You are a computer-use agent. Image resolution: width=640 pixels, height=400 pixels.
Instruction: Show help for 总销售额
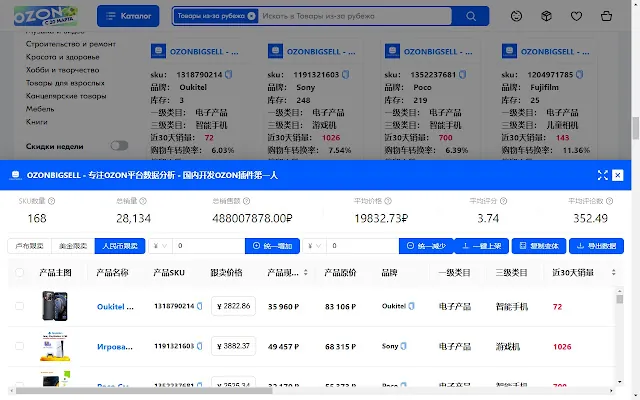click(x=247, y=201)
